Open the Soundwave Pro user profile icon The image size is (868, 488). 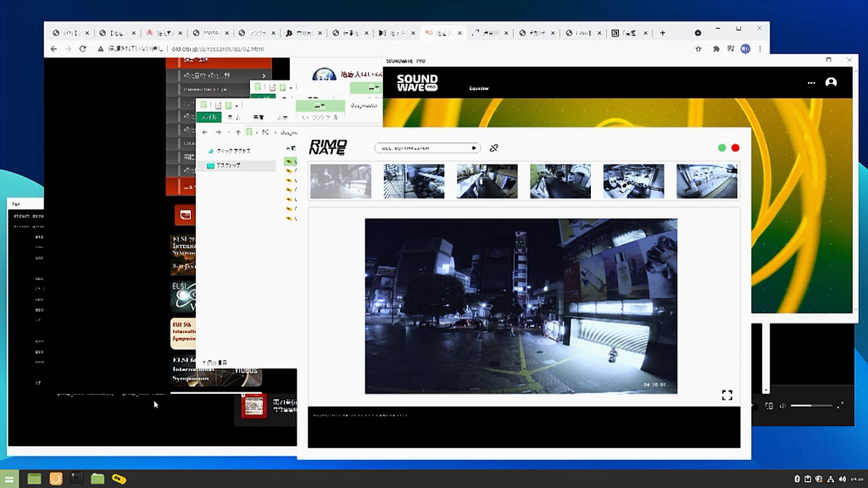pos(831,82)
